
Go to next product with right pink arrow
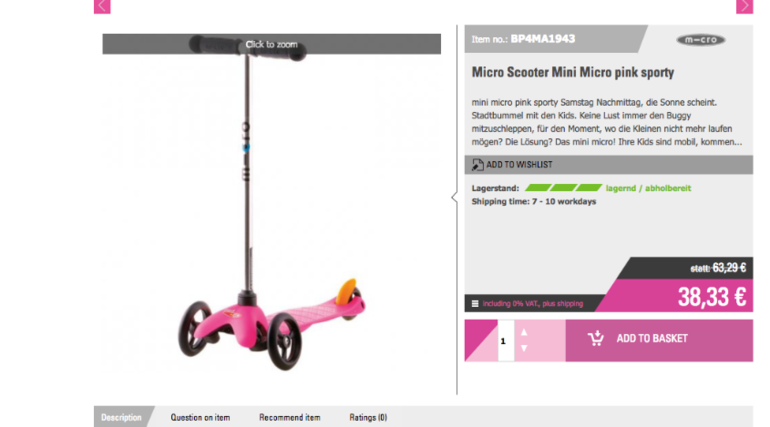tap(744, 6)
